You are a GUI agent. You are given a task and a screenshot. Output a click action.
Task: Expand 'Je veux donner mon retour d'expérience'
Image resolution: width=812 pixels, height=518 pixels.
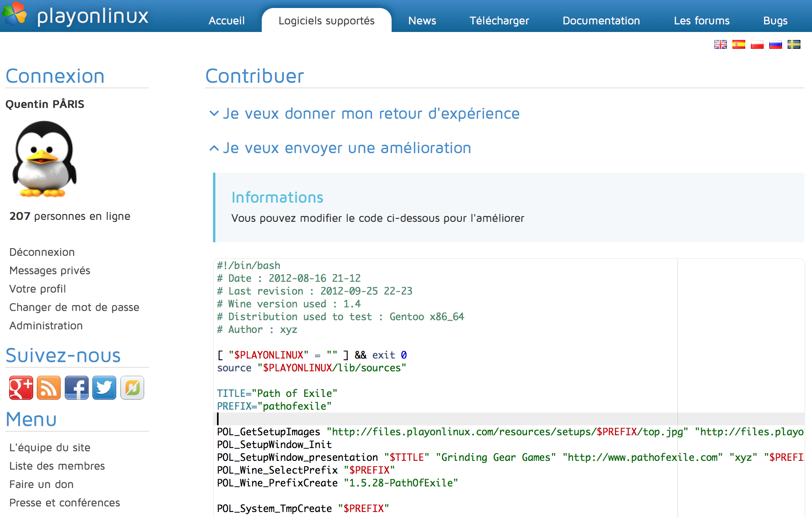click(x=371, y=114)
